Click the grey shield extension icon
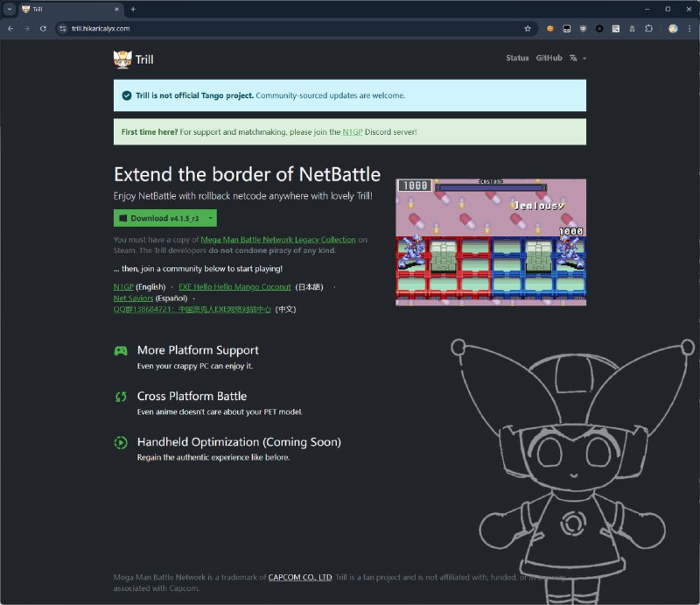Image resolution: width=700 pixels, height=605 pixels. pos(583,29)
